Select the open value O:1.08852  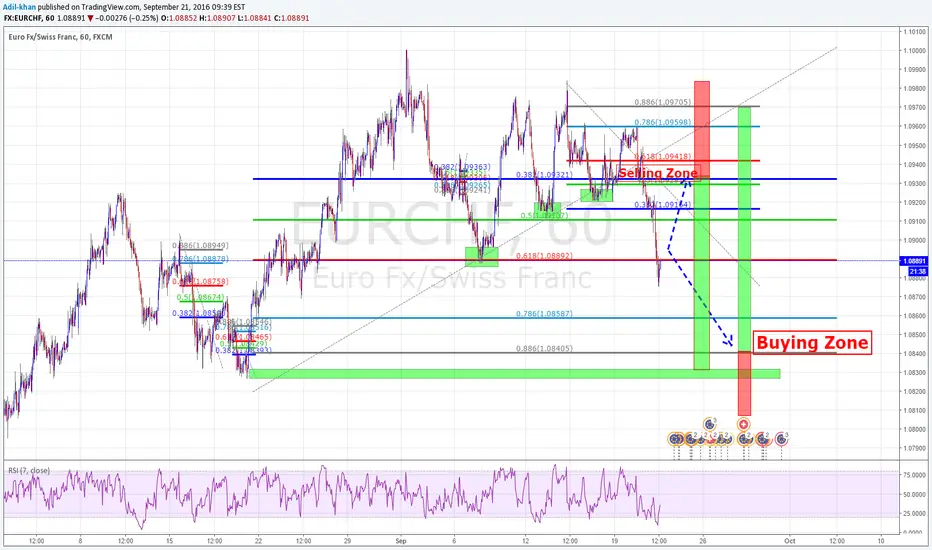(x=179, y=18)
